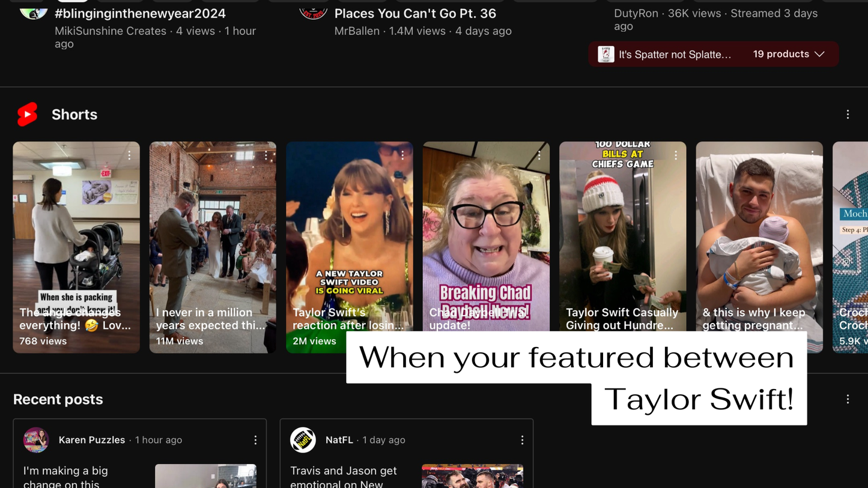Click the '1 hour ago' timestamp on Karen Puzzles post
The width and height of the screenshot is (868, 488).
(x=159, y=440)
